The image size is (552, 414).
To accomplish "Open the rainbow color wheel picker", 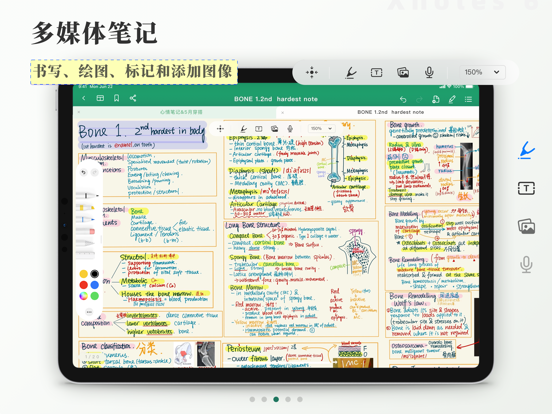I will [x=83, y=296].
